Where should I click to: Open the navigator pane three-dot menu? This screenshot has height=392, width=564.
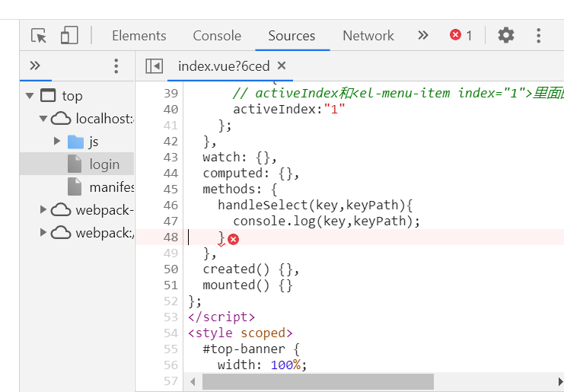(116, 65)
